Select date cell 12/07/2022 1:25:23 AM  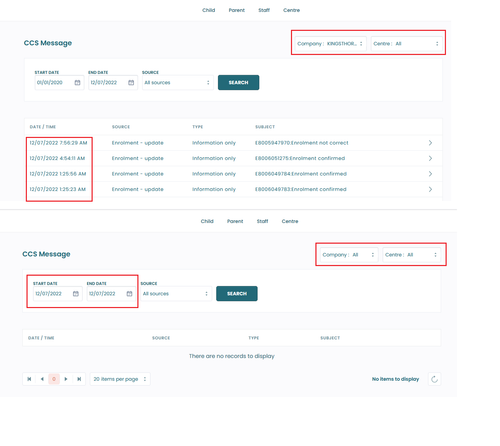click(58, 189)
